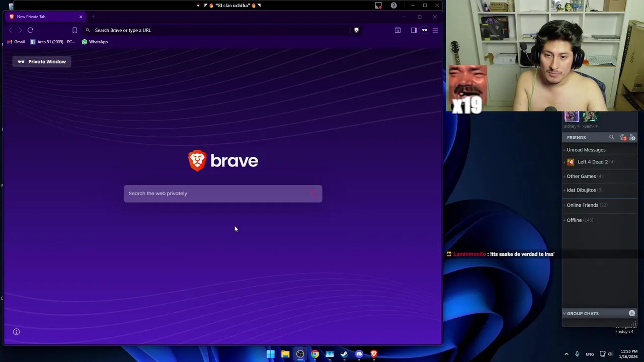
Task: Switch to Brave from the taskbar
Action: pos(374,354)
